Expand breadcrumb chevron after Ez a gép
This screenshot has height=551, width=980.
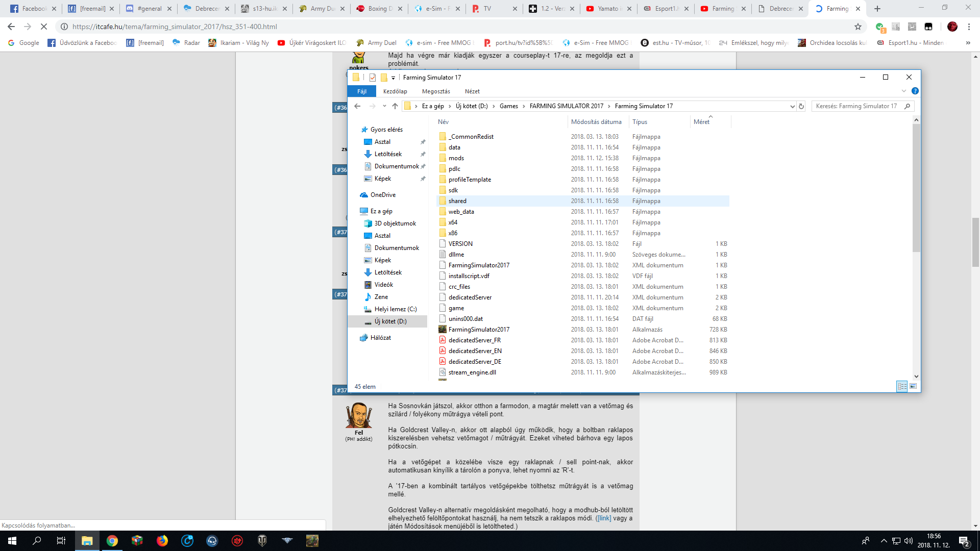tap(450, 106)
